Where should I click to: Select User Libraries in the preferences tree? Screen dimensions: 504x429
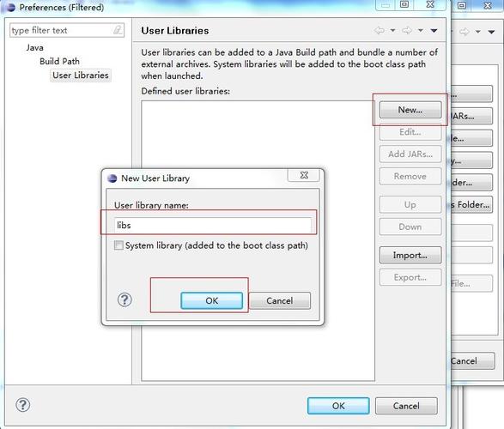pyautogui.click(x=81, y=76)
